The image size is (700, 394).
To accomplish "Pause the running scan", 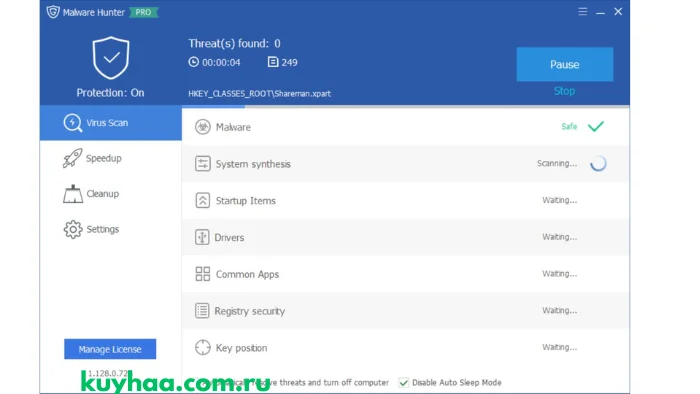I will [x=565, y=64].
